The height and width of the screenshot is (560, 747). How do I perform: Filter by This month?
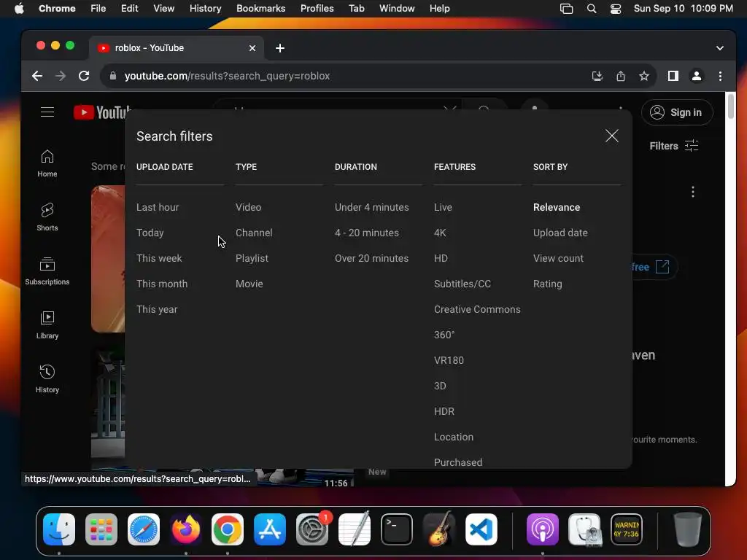pos(162,284)
